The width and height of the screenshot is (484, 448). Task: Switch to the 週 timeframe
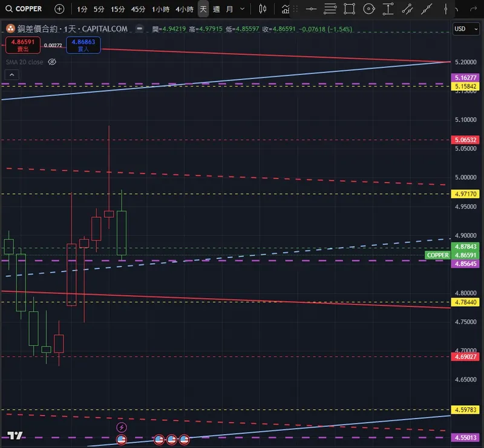click(217, 9)
